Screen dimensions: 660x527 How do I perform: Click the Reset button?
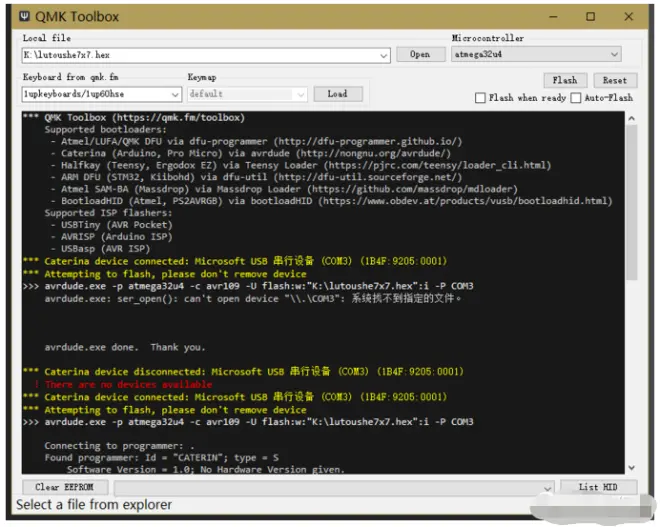click(615, 80)
